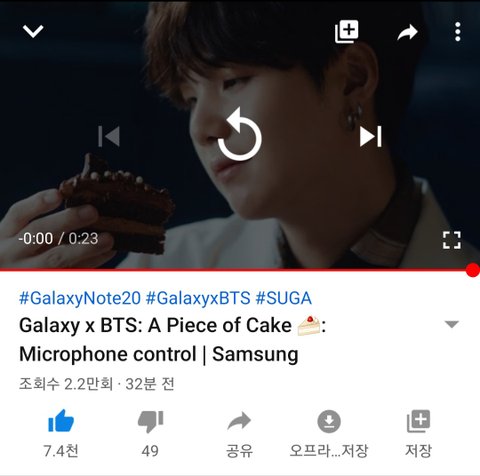Skip to the previous video
This screenshot has width=480, height=476.
(x=109, y=136)
